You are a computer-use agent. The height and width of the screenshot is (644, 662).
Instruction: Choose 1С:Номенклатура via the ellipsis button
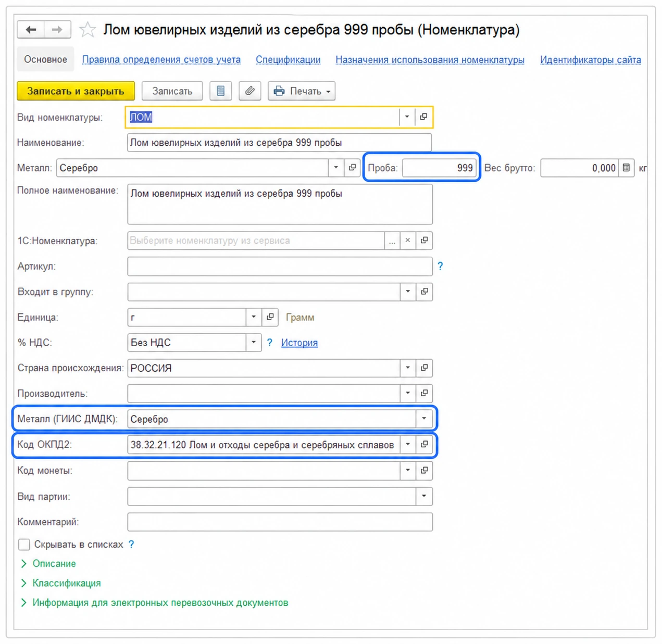coord(392,241)
